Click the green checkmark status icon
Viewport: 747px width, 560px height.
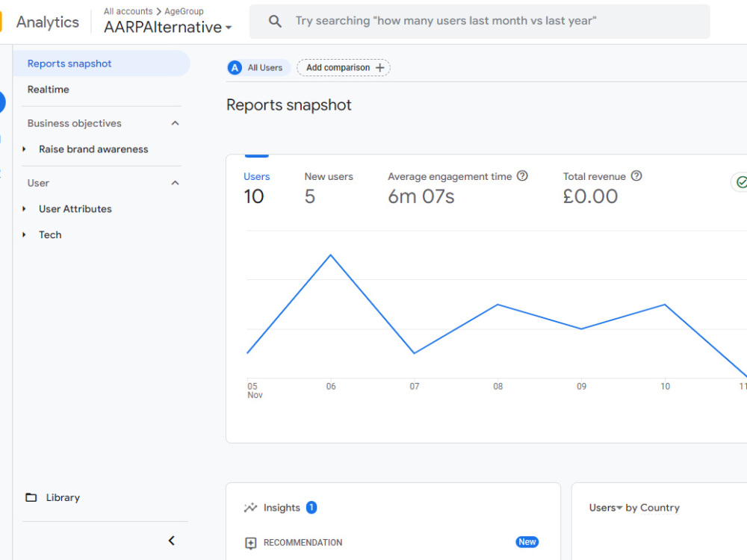pos(741,182)
